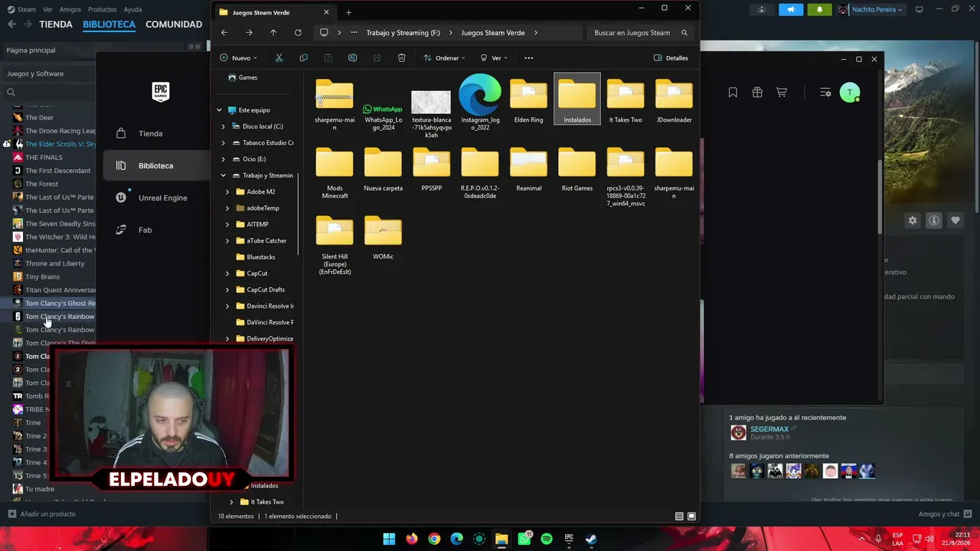Open Steam announcements megaphone icon
Viewport: 980px width, 551px height.
coord(791,9)
